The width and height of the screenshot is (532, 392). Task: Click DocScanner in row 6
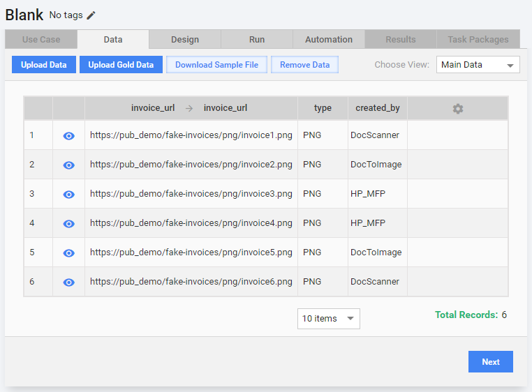(375, 282)
